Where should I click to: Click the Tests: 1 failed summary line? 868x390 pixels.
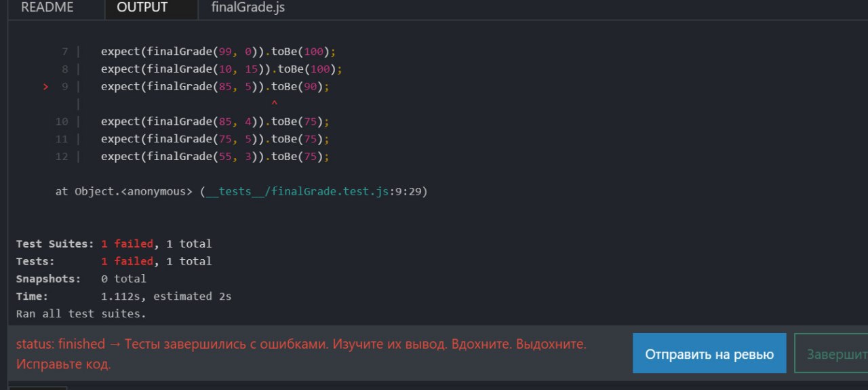pyautogui.click(x=114, y=261)
